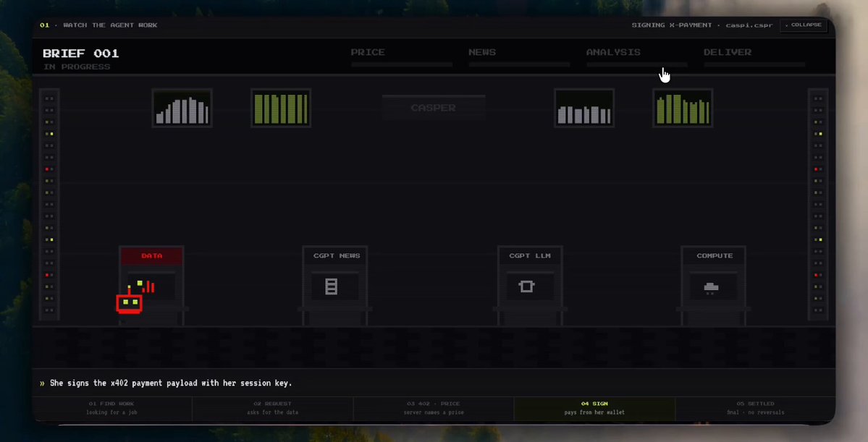Click the BRIEF 001 title
868x442 pixels.
81,54
